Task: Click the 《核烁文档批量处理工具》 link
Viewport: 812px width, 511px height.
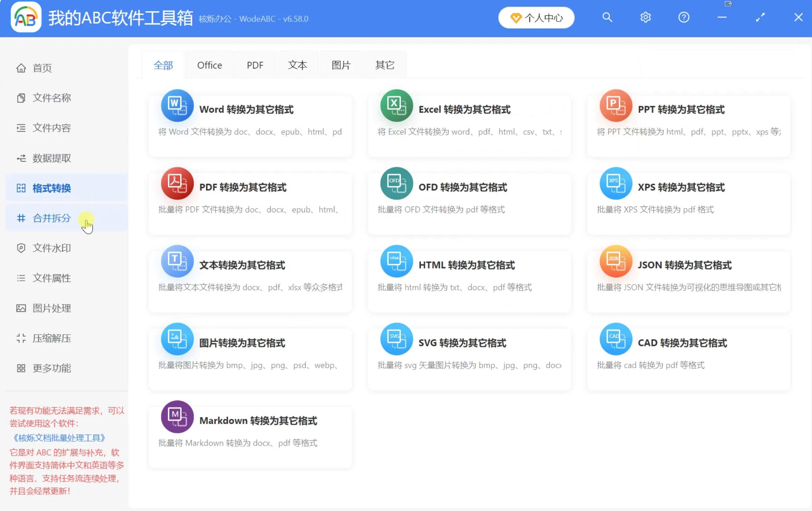Action: point(59,438)
